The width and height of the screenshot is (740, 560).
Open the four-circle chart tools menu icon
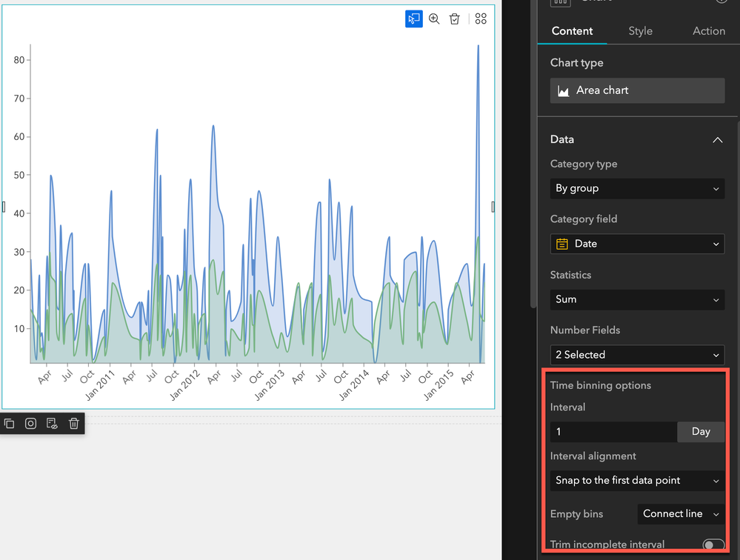tap(481, 19)
